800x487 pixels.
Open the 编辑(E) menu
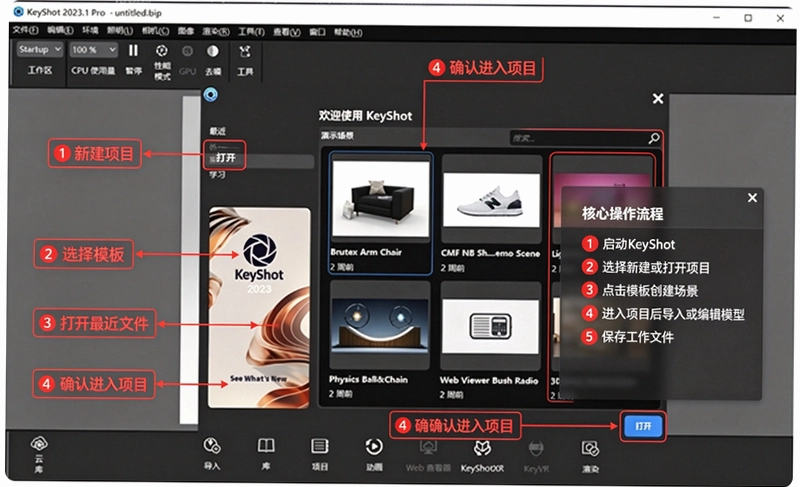click(60, 30)
